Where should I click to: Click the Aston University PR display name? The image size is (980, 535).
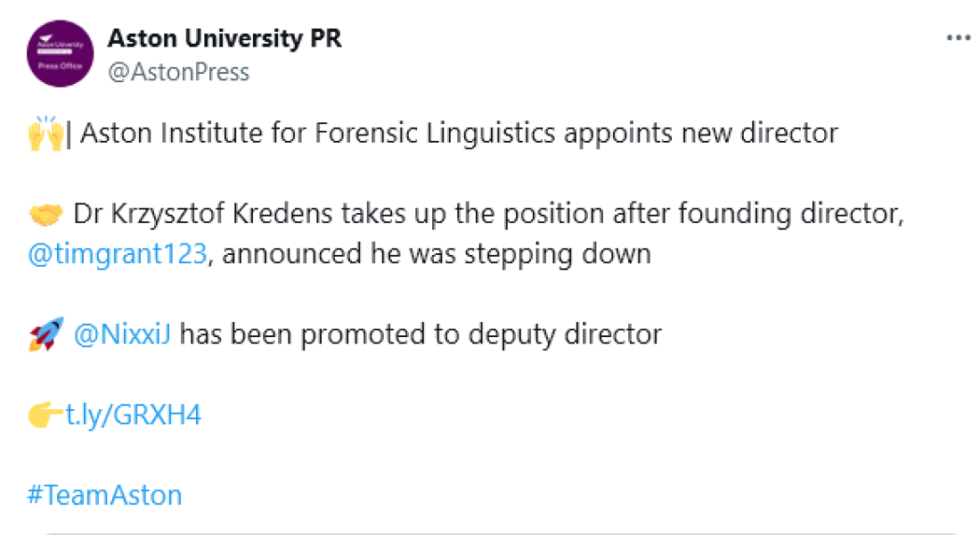(x=225, y=39)
